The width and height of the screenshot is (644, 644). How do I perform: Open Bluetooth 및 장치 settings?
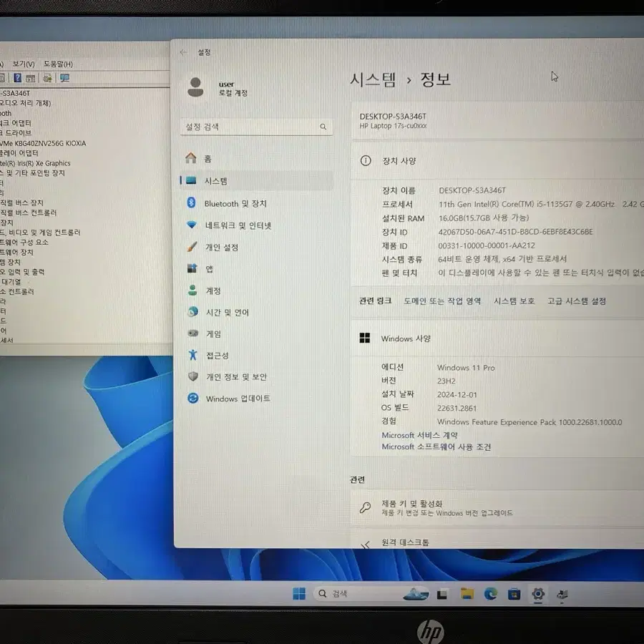(256, 203)
